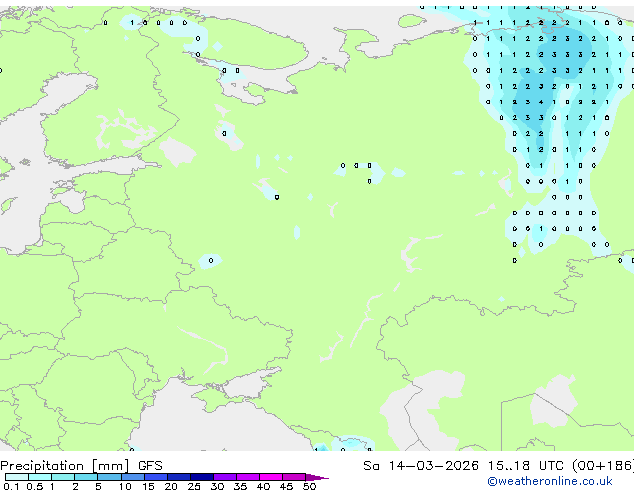Click the 0.5–1 mm legend color swatch
634x490 pixels.
(x=40, y=477)
